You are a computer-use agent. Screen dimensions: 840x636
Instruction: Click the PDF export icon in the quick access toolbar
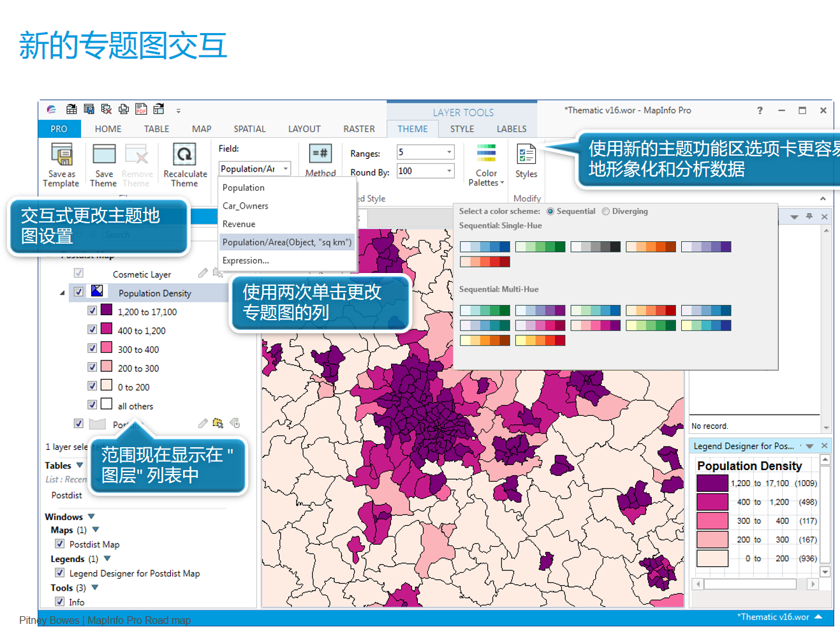(141, 110)
